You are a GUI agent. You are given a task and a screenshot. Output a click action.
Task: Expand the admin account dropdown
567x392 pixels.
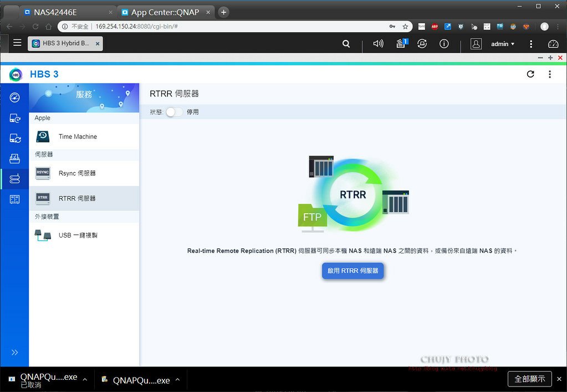pyautogui.click(x=503, y=44)
